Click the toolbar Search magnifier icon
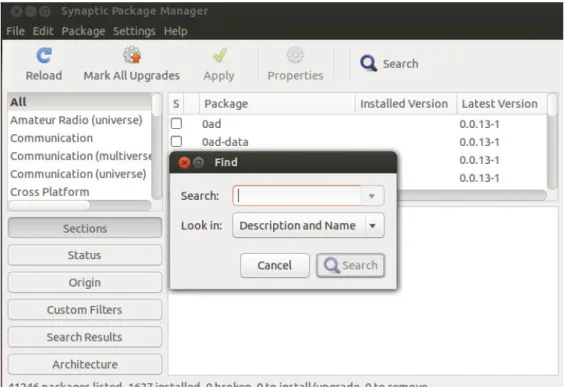 click(x=368, y=63)
